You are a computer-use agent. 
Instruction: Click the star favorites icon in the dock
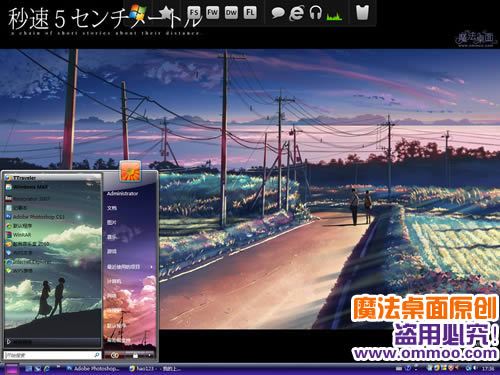coord(167,13)
